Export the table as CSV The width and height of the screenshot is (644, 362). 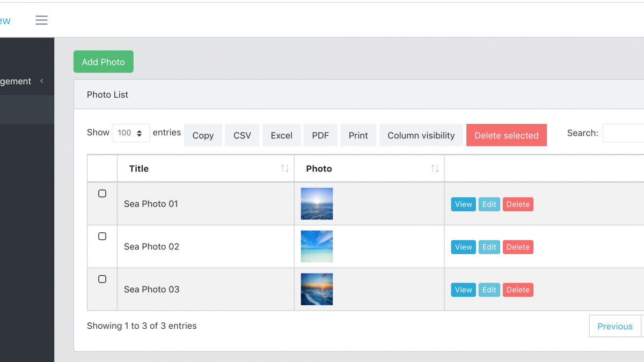[242, 135]
